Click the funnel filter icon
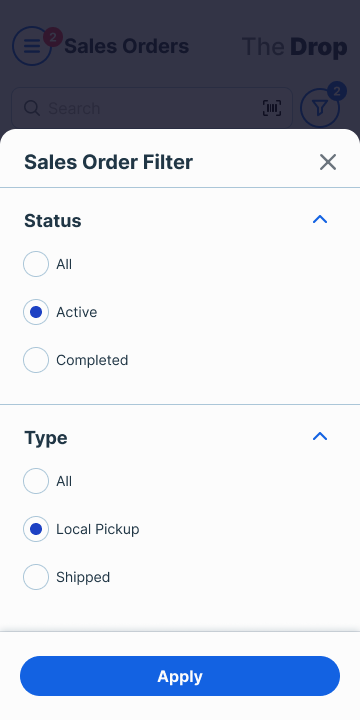 coord(320,108)
